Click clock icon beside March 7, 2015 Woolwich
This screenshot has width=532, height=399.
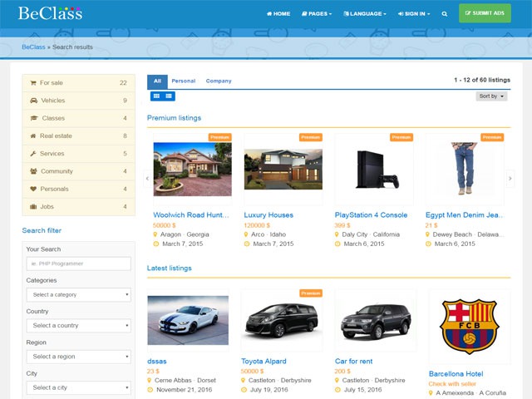point(156,244)
